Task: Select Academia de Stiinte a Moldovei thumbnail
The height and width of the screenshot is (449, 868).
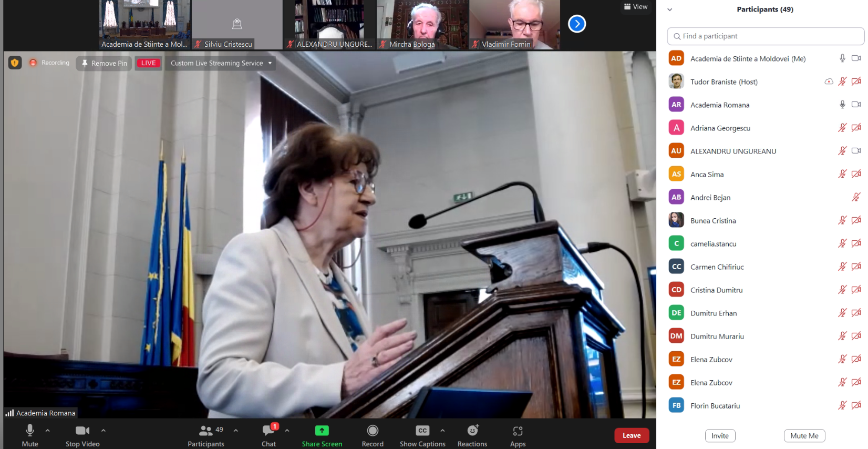Action: pos(145,25)
